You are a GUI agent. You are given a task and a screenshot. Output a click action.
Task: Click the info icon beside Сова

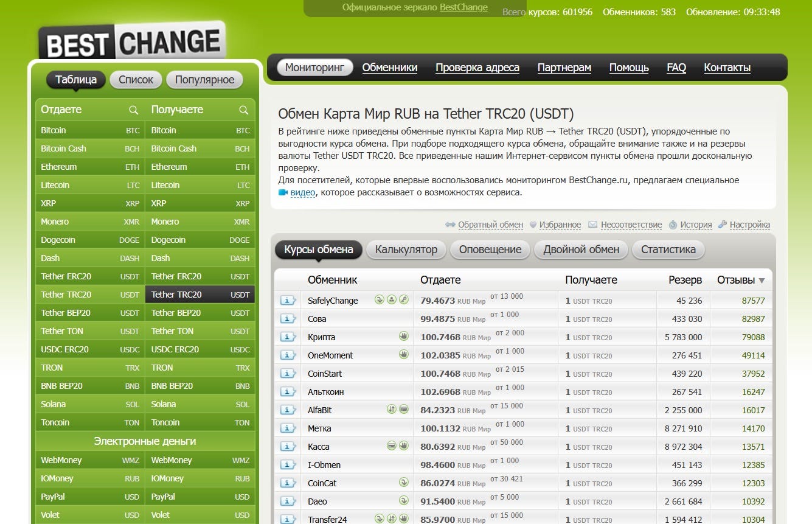(288, 319)
